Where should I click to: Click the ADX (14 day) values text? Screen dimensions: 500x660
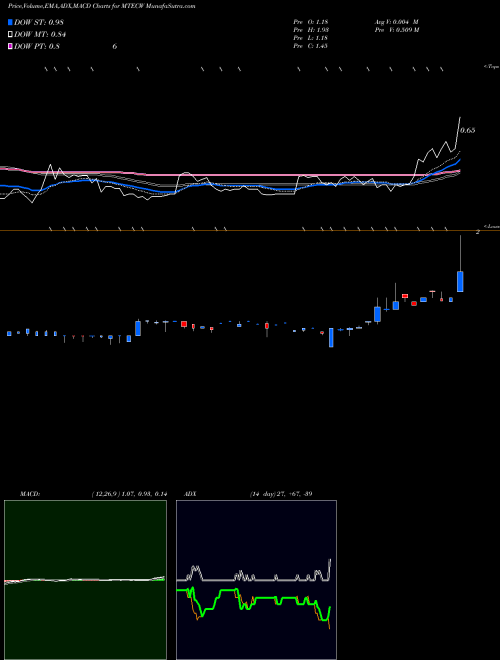click(281, 494)
